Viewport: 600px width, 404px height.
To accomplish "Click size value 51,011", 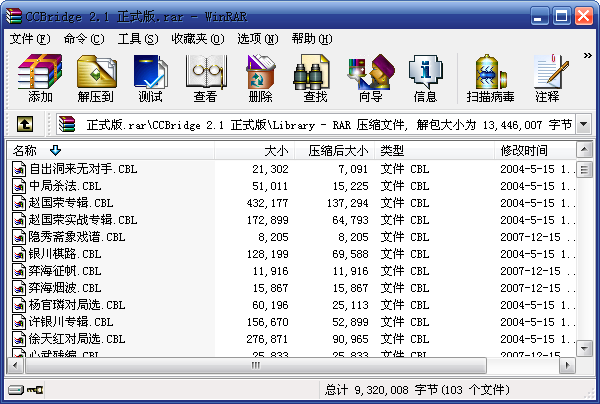I will click(270, 186).
